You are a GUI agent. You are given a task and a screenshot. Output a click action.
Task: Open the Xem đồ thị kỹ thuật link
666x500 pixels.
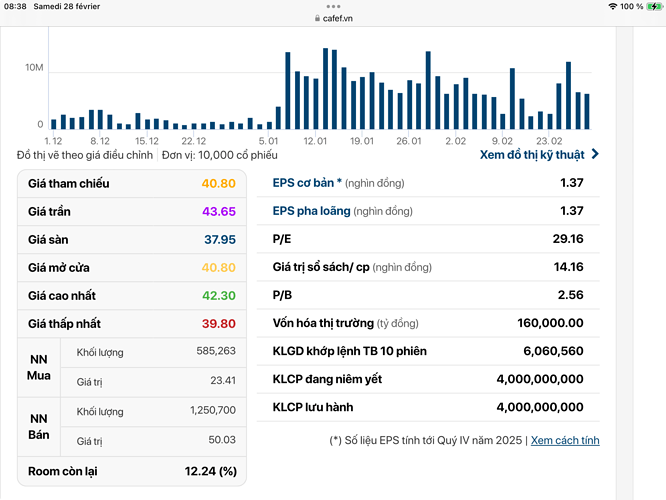click(x=533, y=155)
